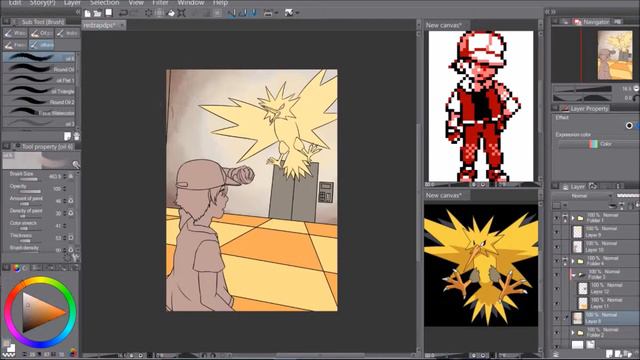Expand Folder 1 in layer list
The width and height of the screenshot is (640, 360).
point(573,218)
